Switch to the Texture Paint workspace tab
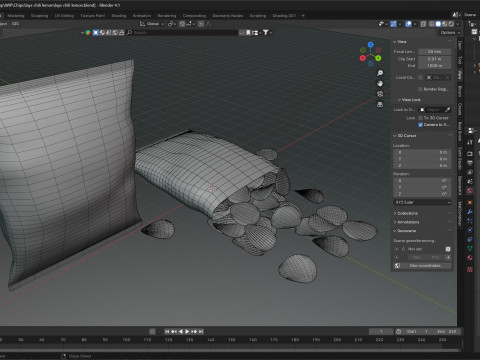480x360 pixels. click(x=93, y=16)
